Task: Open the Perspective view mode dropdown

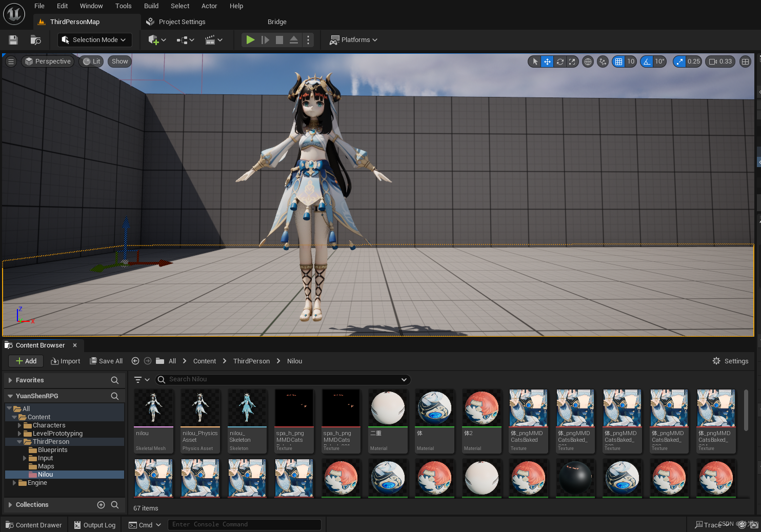Action: (x=48, y=62)
